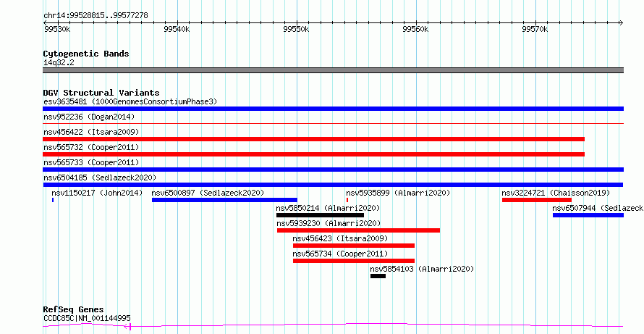Screen dimensions: 644x334
Task: Open the nsv6507944 blue variant bar
Action: (x=588, y=215)
